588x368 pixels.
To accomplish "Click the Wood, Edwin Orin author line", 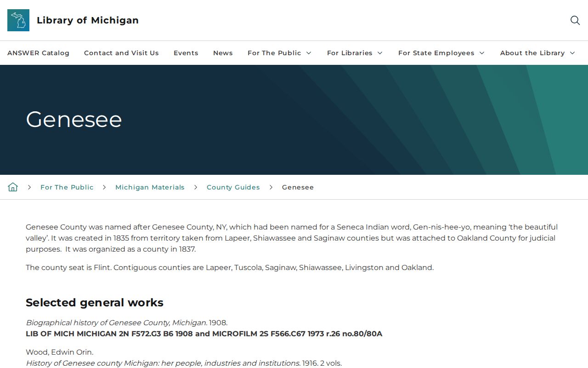I will click(x=60, y=352).
